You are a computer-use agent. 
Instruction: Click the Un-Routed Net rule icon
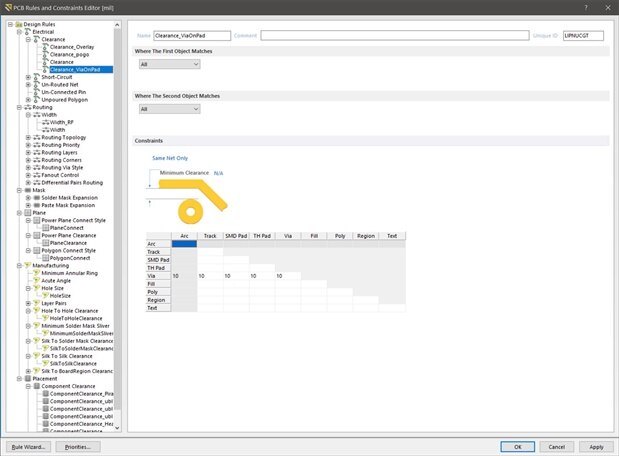pos(37,84)
